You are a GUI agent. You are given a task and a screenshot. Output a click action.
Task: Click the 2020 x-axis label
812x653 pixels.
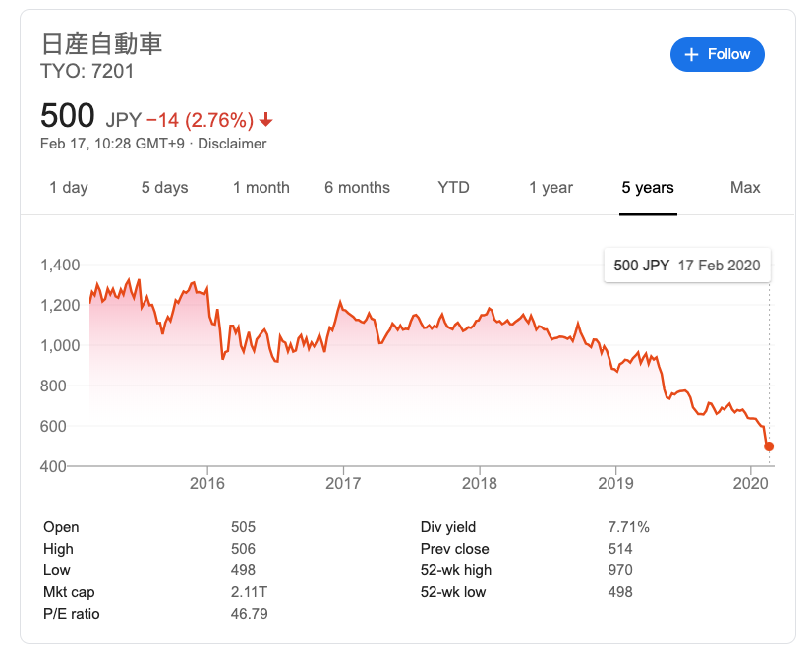tap(750, 484)
